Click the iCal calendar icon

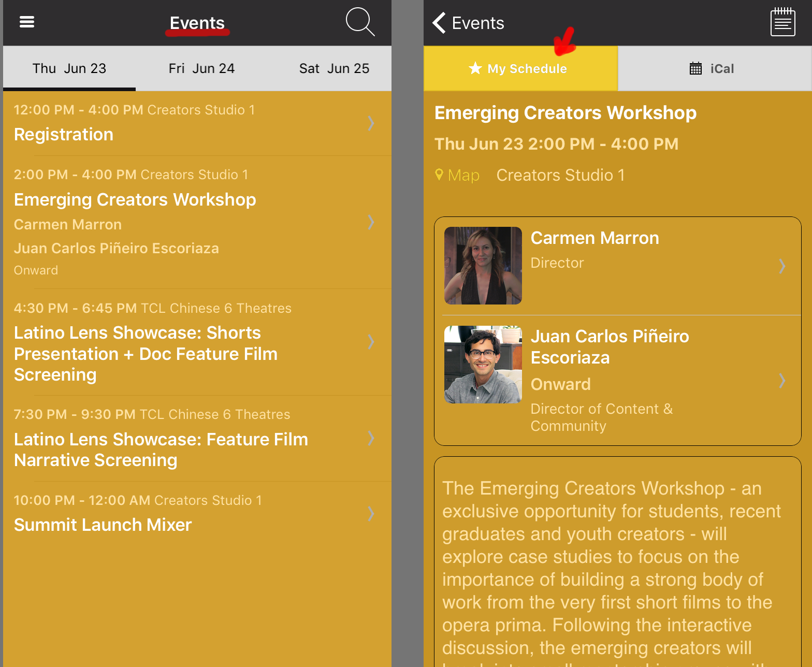pyautogui.click(x=695, y=68)
